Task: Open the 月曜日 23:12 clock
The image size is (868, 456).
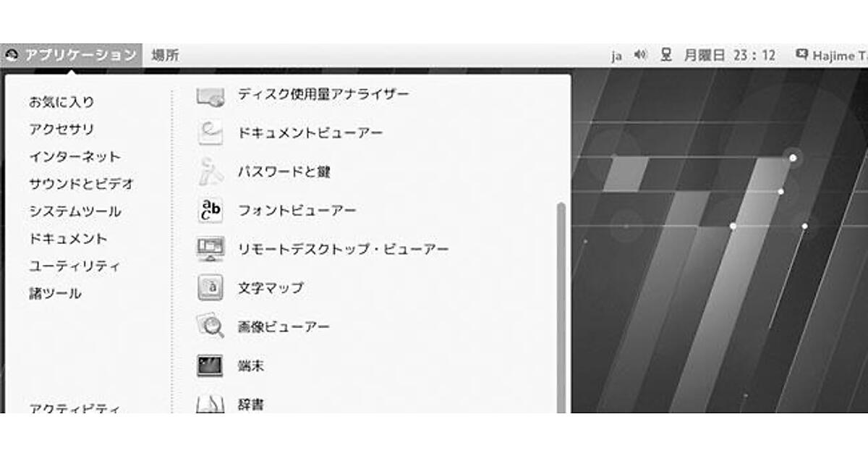Action: pyautogui.click(x=729, y=55)
